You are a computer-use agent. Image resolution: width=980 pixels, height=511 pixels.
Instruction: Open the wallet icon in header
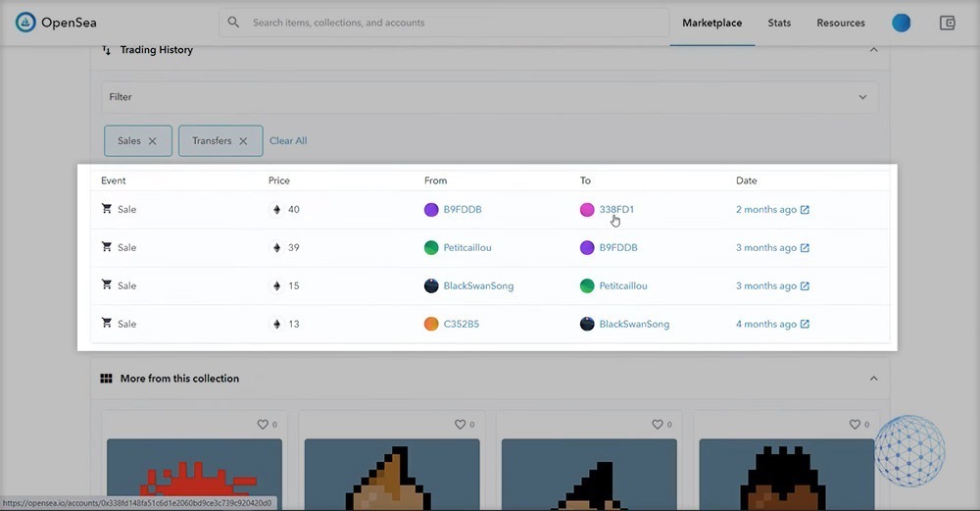pos(947,23)
